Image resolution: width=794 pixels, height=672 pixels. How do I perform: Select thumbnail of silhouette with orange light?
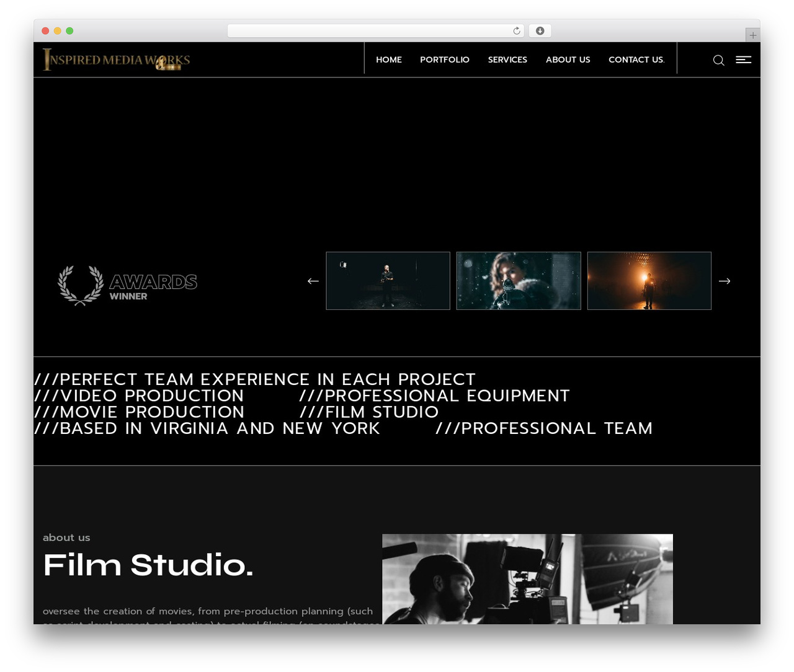pyautogui.click(x=649, y=281)
